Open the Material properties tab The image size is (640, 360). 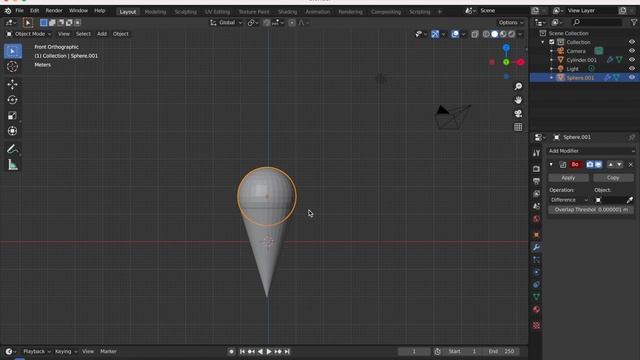(x=536, y=309)
